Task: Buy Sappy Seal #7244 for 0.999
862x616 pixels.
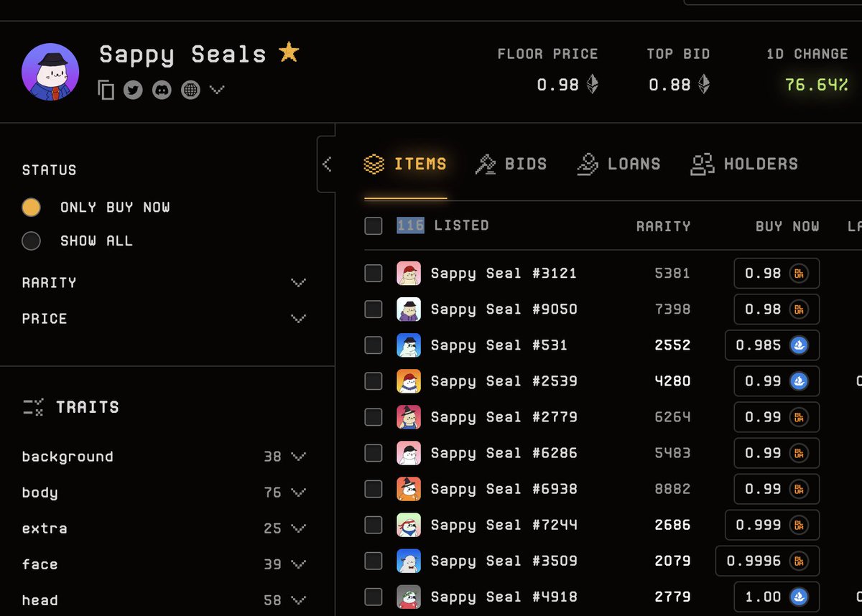Action: click(x=772, y=525)
